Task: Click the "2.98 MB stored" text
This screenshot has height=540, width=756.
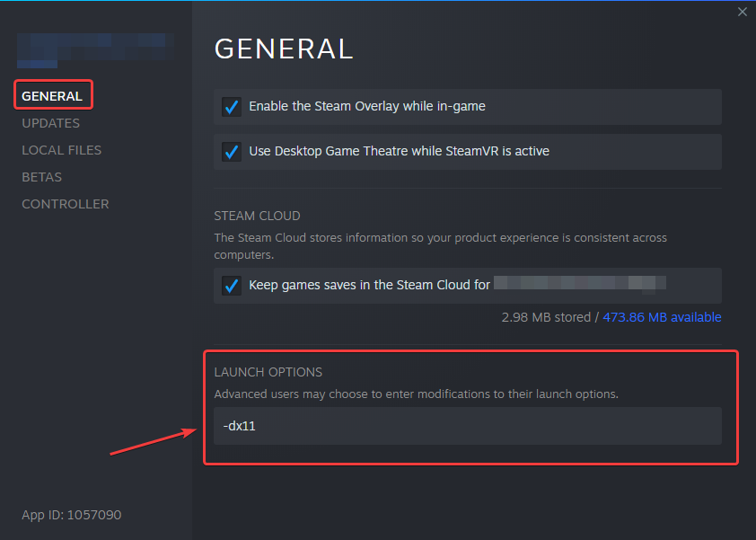Action: pyautogui.click(x=546, y=317)
